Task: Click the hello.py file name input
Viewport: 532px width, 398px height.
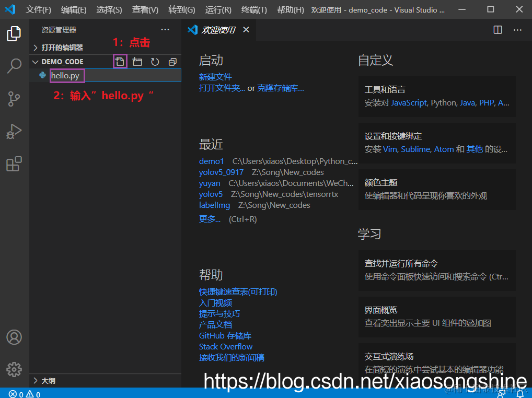Action: (x=115, y=75)
